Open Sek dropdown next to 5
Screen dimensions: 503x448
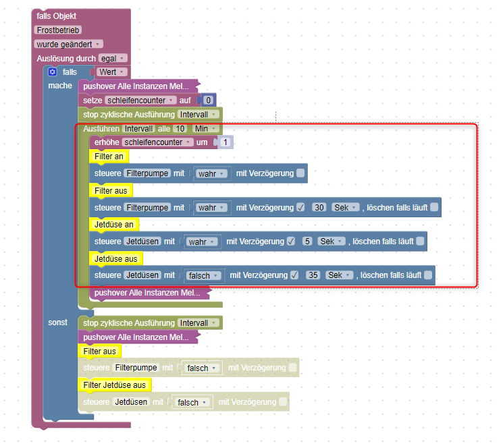click(x=332, y=242)
